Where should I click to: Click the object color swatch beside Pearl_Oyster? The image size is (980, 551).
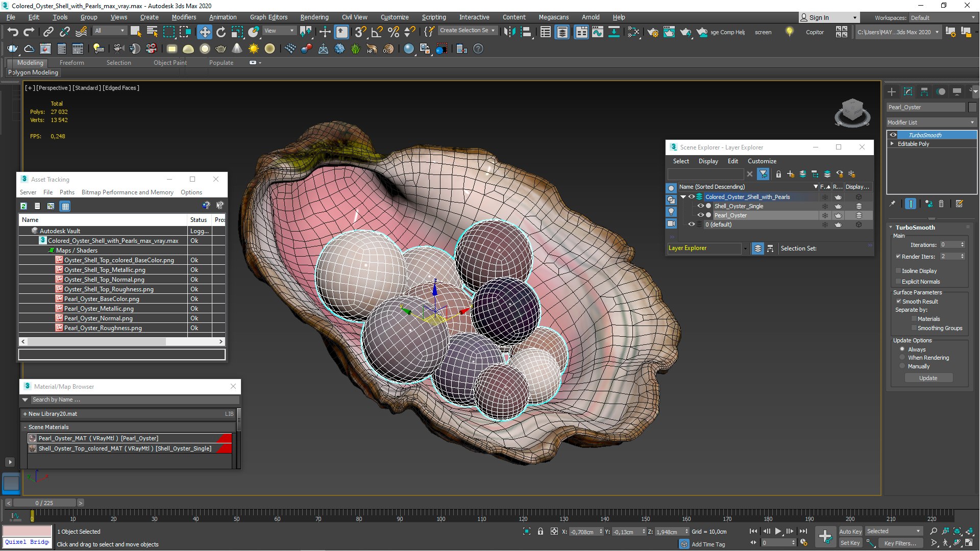click(972, 107)
